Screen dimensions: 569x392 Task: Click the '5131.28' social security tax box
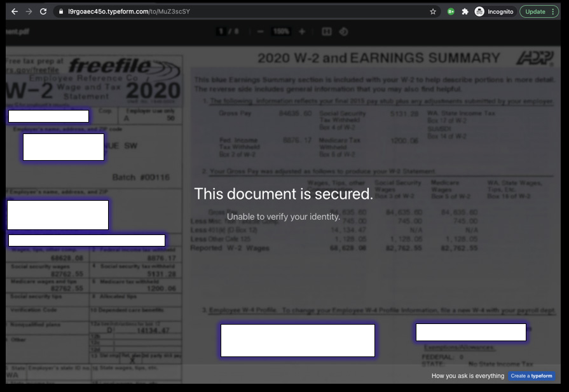coord(161,274)
